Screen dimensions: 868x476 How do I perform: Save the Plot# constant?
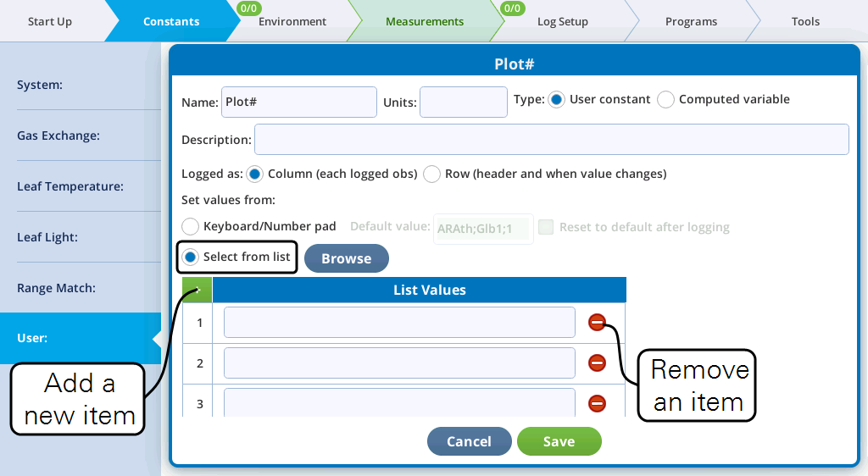pos(559,441)
